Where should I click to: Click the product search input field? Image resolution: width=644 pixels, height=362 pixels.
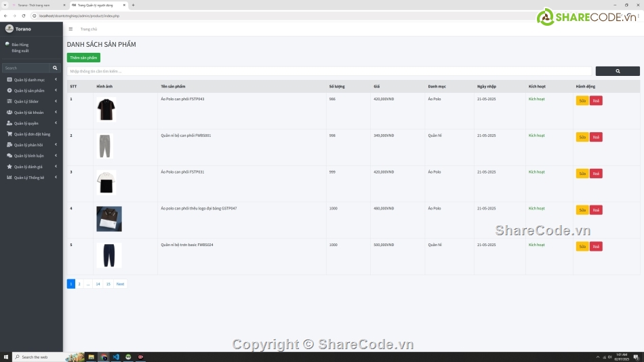coord(329,71)
